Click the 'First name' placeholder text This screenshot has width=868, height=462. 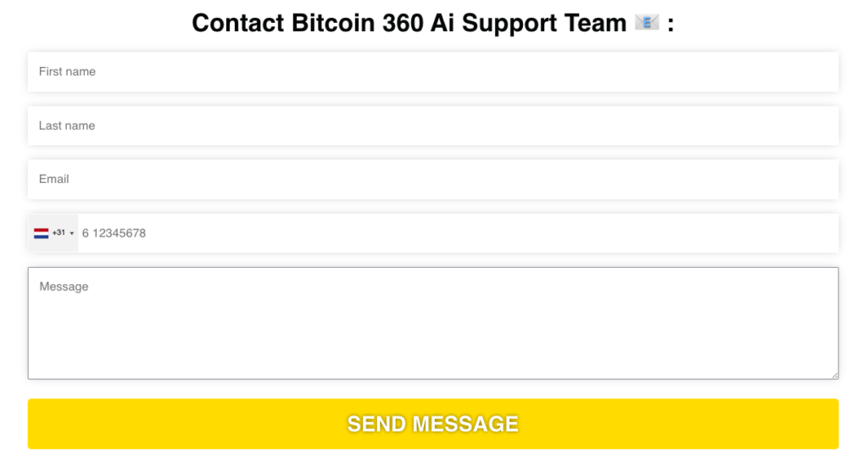point(67,72)
